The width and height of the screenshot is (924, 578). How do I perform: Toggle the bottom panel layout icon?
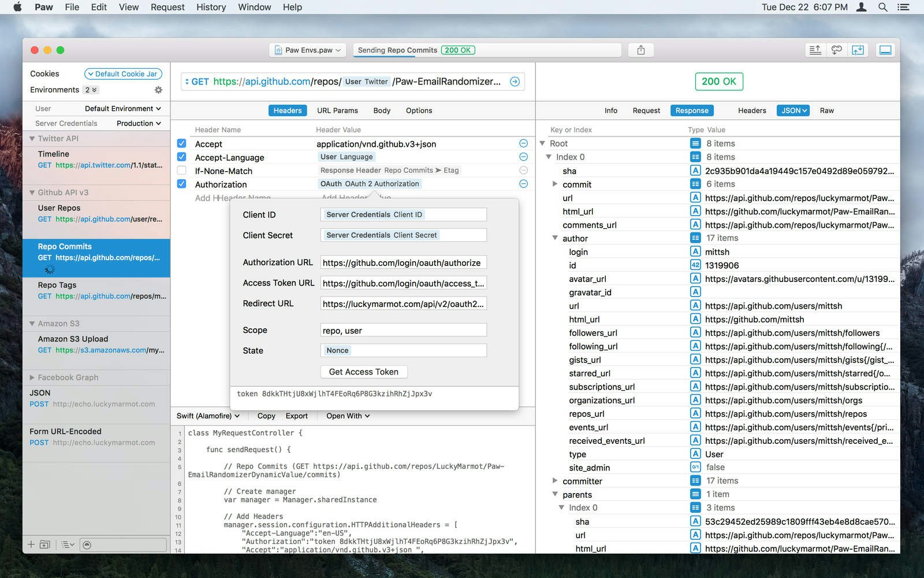click(x=885, y=50)
